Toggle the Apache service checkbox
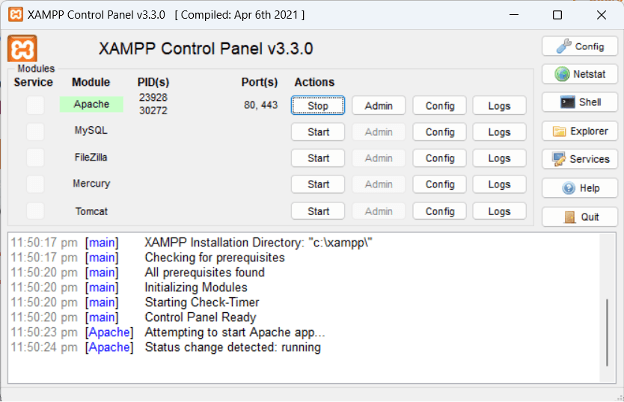Screen dimensions: 624x402 coord(35,105)
